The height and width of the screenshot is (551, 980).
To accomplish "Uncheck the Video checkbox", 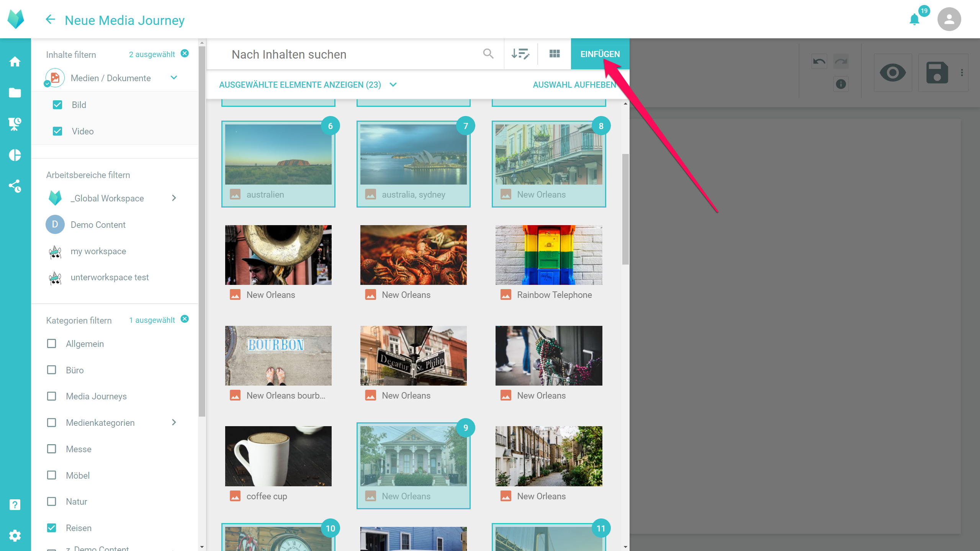I will 57,131.
